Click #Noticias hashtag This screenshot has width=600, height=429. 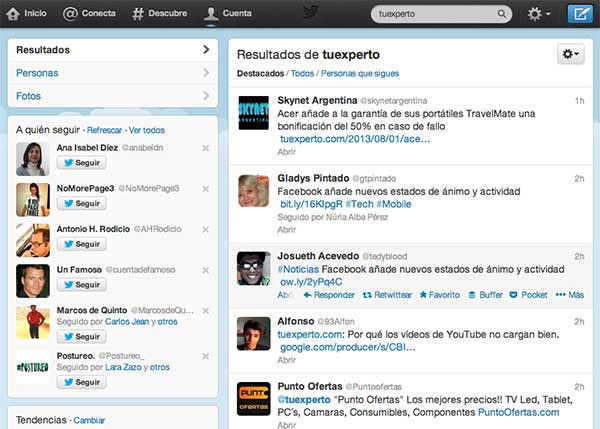[x=298, y=269]
